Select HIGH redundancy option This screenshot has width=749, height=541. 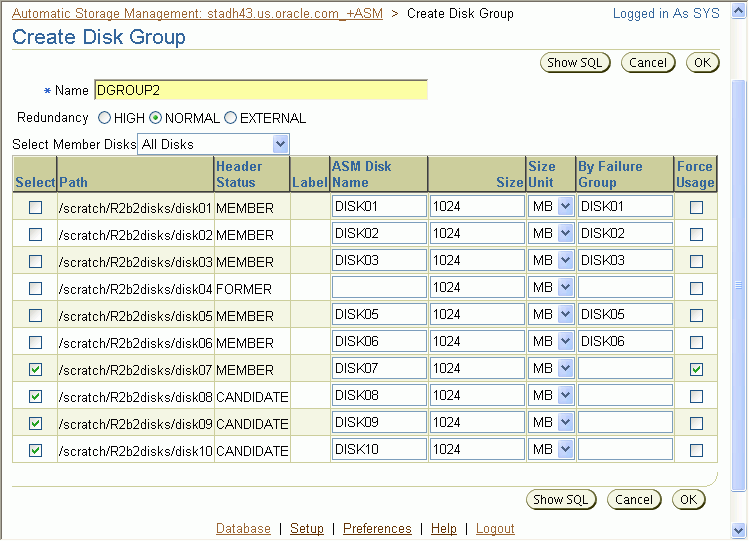pos(105,118)
